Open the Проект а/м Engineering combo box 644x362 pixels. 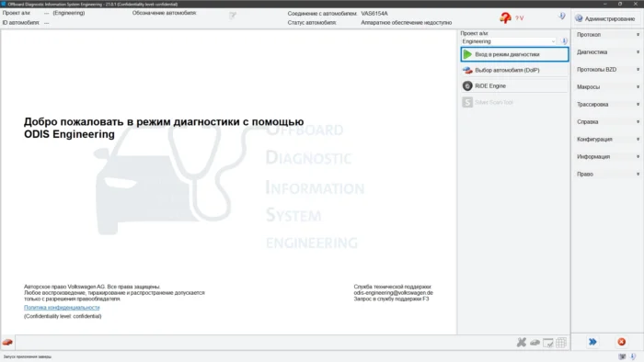(509, 41)
